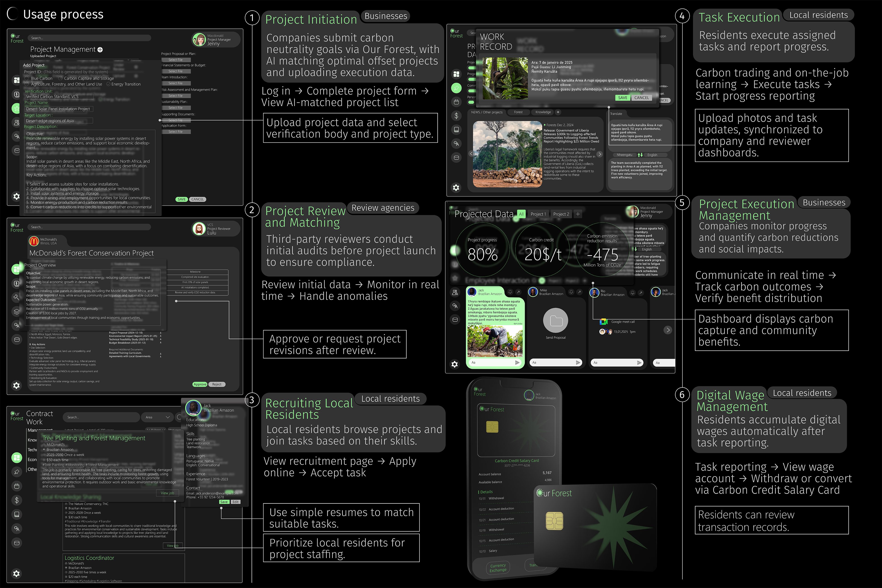Click the green star sidebar icon
The width and height of the screenshot is (882, 588).
17,108
